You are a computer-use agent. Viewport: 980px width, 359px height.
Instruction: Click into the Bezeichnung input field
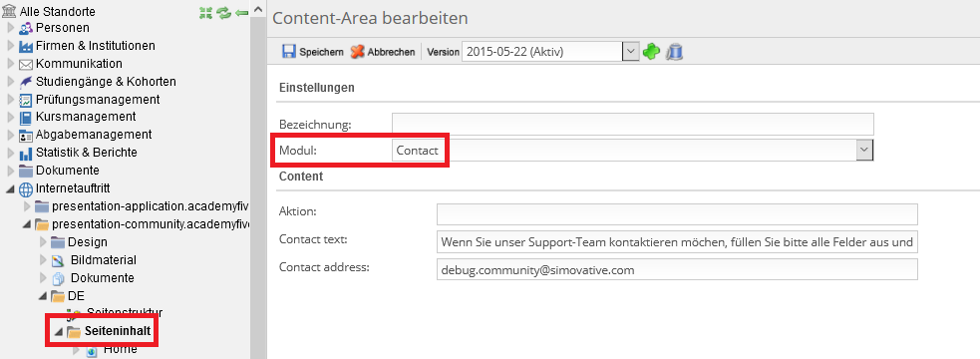(632, 124)
